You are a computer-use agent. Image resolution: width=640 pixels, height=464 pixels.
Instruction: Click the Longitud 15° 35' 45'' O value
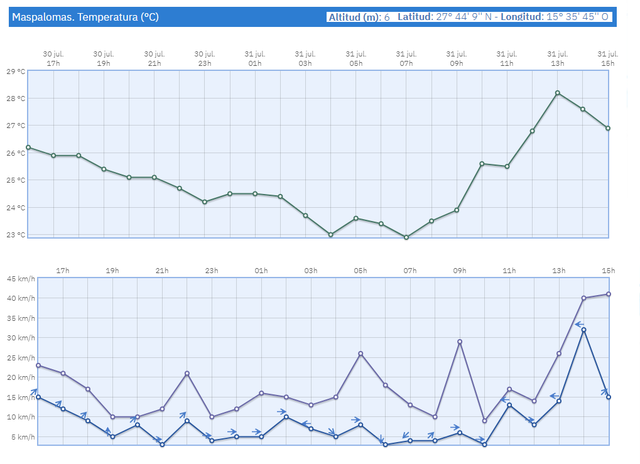tap(554, 17)
